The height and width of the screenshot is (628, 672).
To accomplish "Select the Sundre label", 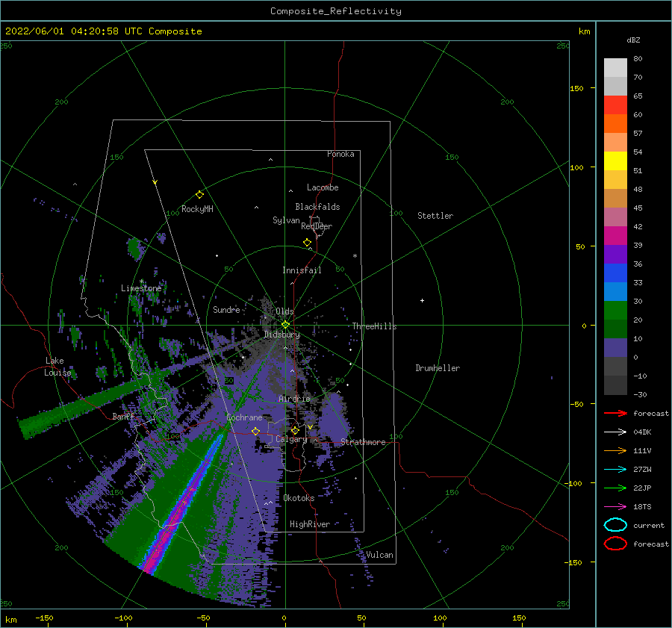I will (226, 309).
